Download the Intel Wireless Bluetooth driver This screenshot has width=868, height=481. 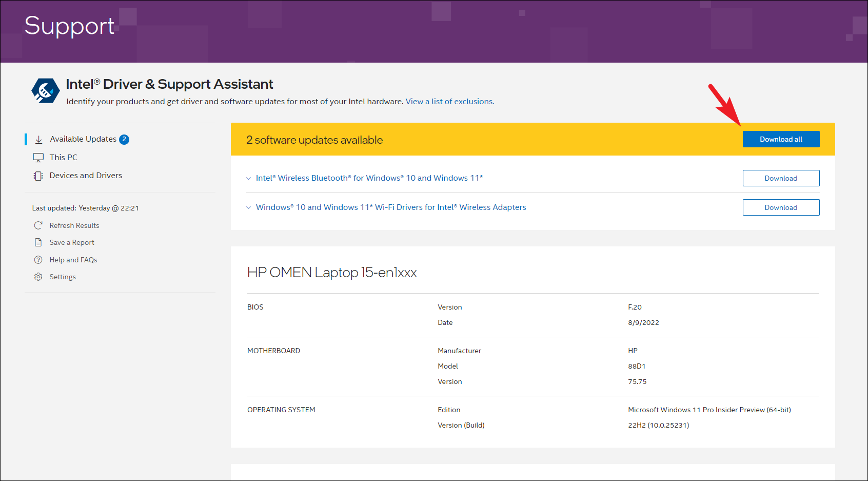pos(781,178)
